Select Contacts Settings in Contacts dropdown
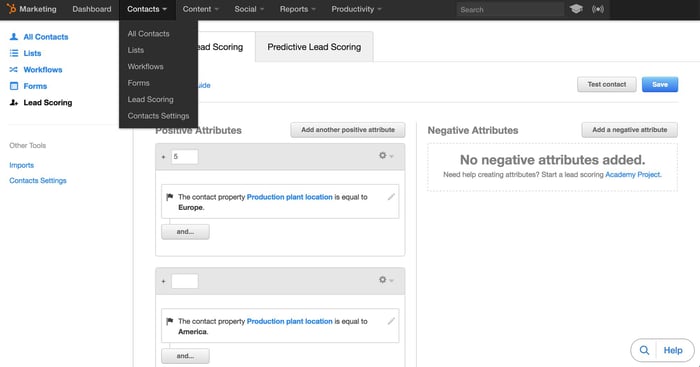700x367 pixels. pyautogui.click(x=158, y=116)
